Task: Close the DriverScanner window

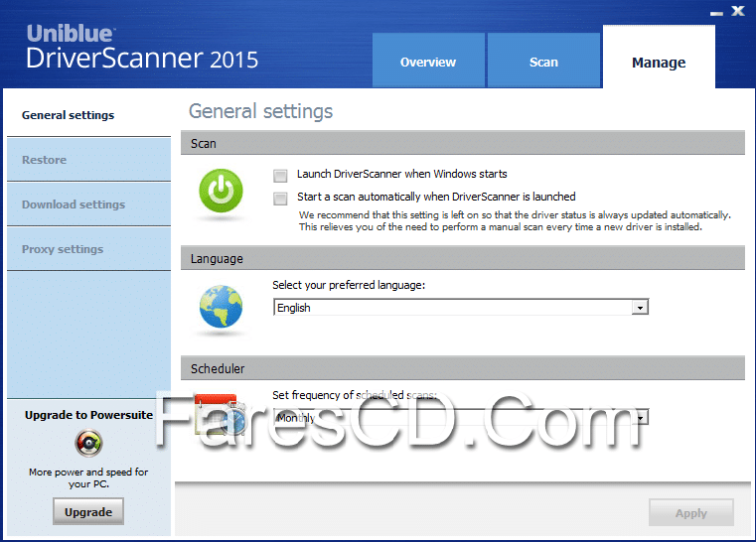Action: click(738, 11)
